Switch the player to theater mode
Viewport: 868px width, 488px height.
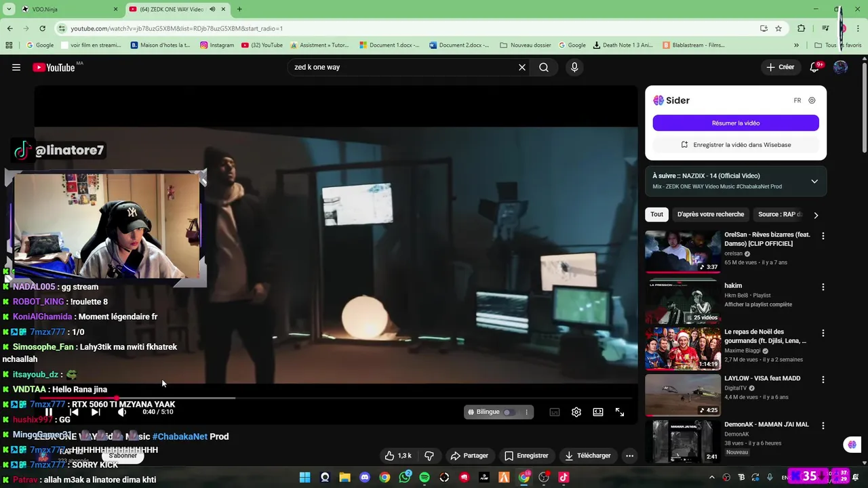598,412
